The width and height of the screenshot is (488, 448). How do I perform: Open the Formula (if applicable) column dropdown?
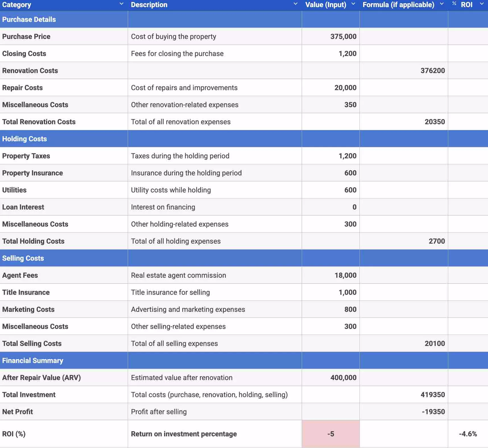tap(442, 4)
